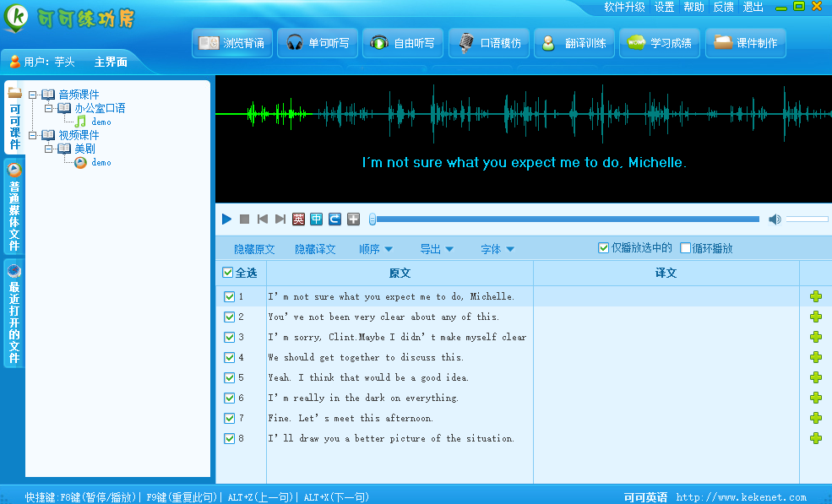Click the 隐藏原文 hide original text button
Screen dimensions: 832x504
[x=254, y=249]
